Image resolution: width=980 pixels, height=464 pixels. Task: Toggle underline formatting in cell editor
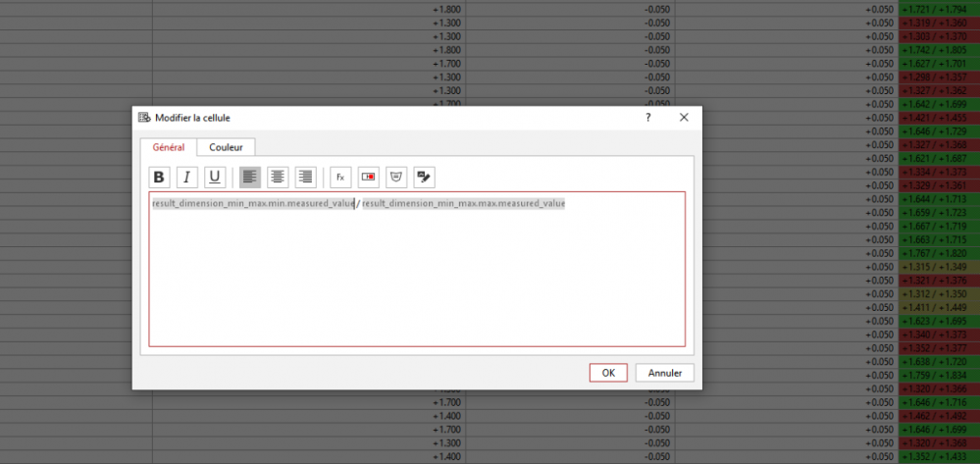(x=215, y=178)
